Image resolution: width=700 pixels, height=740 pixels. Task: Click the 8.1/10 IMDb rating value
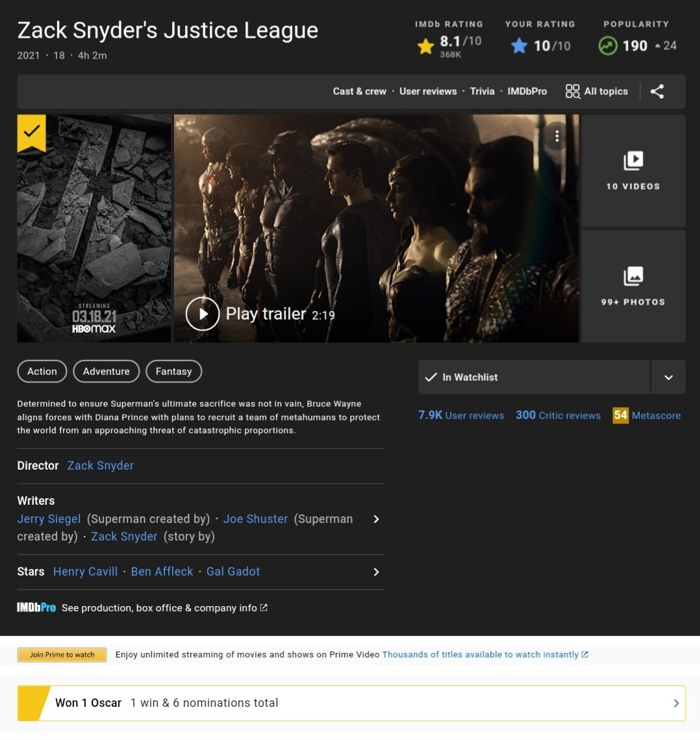coord(460,42)
